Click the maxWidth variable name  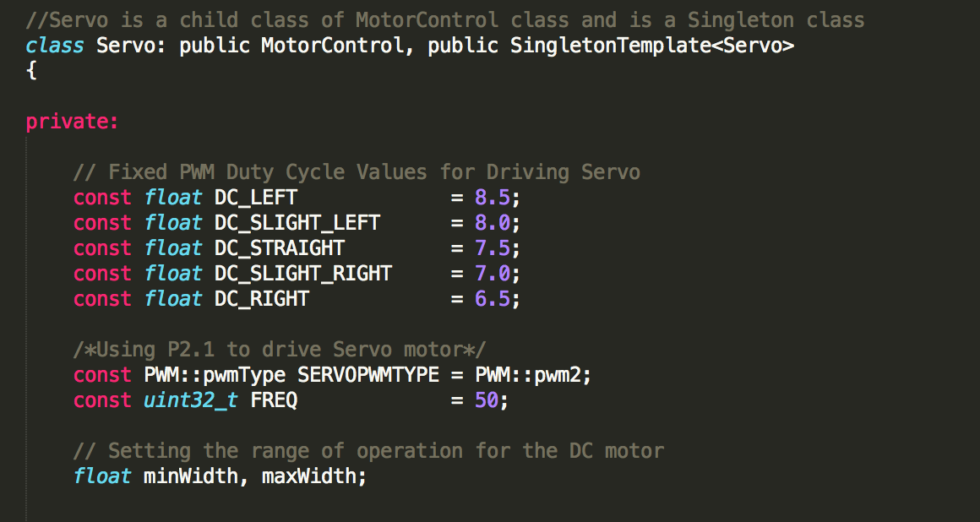tap(308, 476)
